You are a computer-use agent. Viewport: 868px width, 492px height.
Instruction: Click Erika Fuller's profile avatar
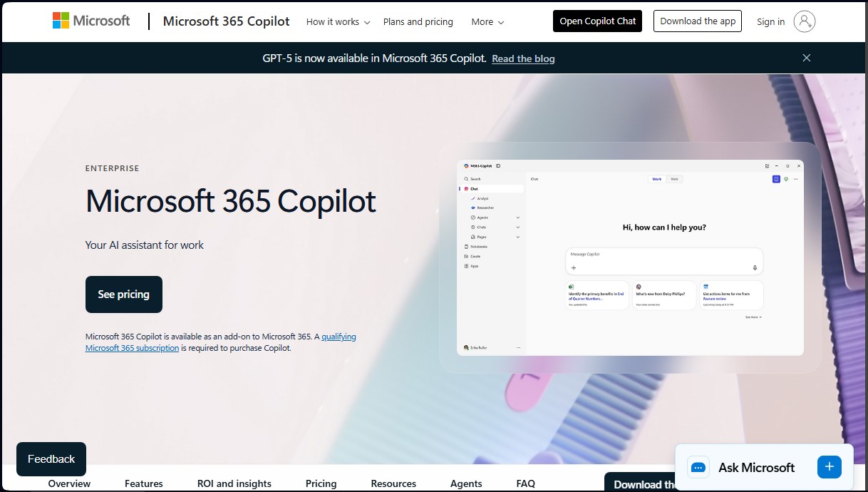(467, 346)
